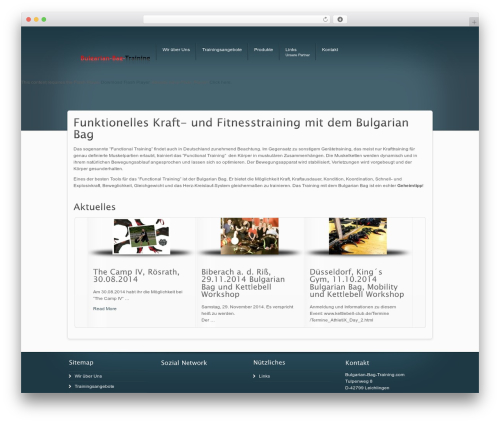500x423 pixels.
Task: Open the Düsseldorf King's Gym photo
Action: [358, 236]
